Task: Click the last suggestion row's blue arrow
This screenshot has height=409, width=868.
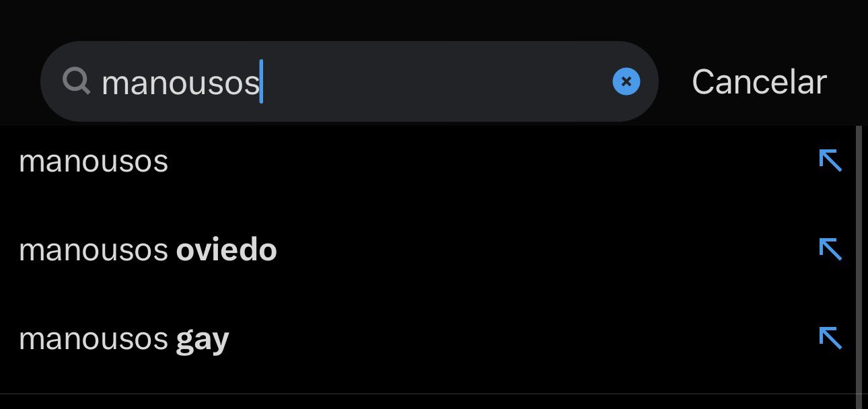Action: pos(830,338)
